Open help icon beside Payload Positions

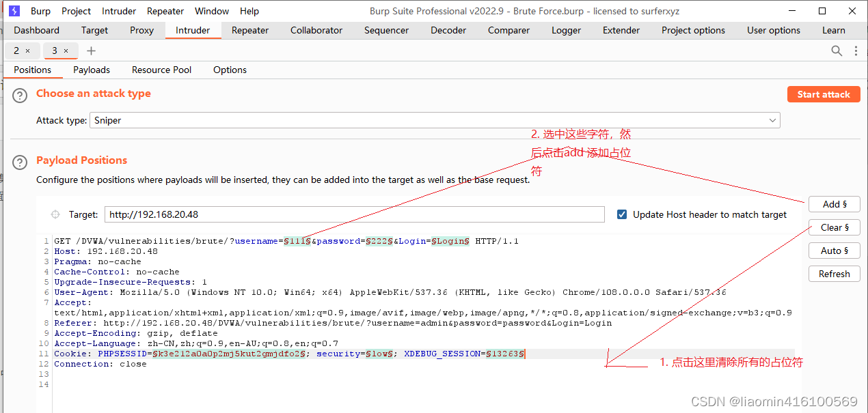click(21, 162)
